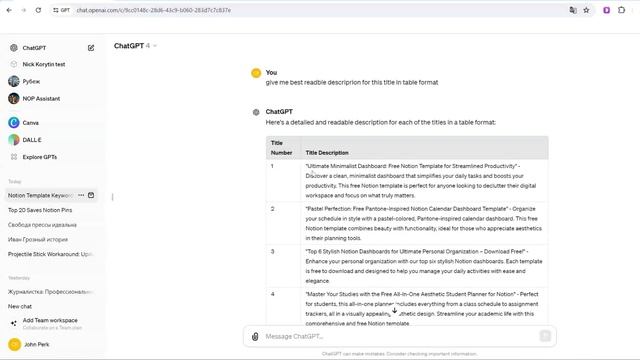Screen dimensions: 640x360
Task: Open John Perk account menu
Action: (x=36, y=344)
